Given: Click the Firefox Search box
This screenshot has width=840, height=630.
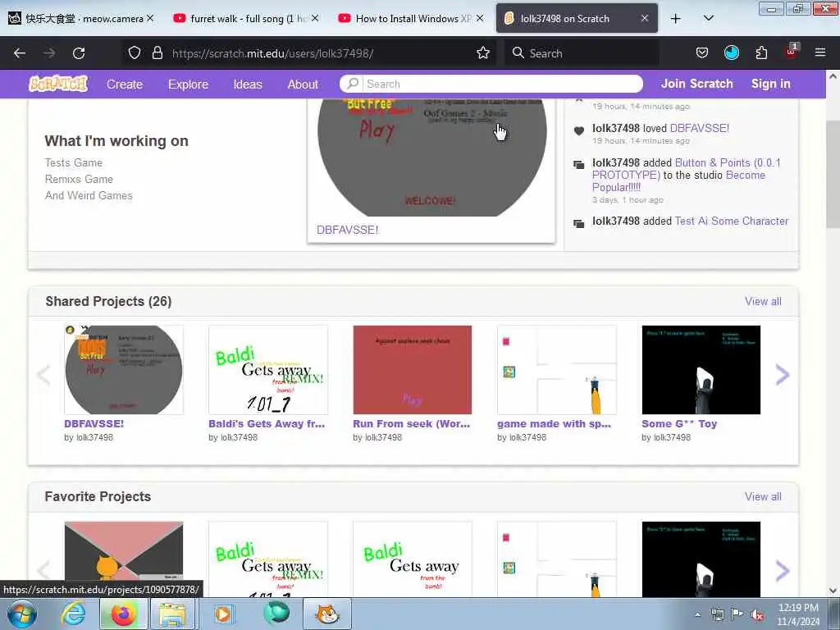Looking at the screenshot, I should [x=582, y=52].
